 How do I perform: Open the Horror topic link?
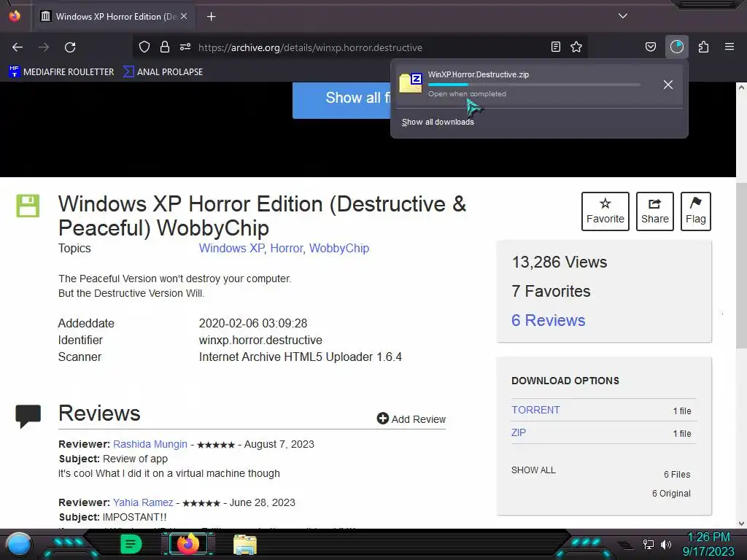(x=286, y=248)
